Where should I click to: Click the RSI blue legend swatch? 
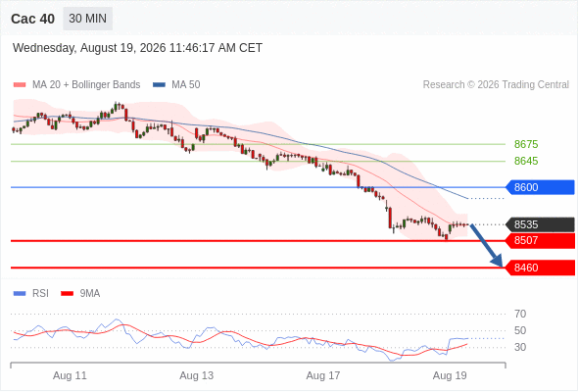coord(20,294)
